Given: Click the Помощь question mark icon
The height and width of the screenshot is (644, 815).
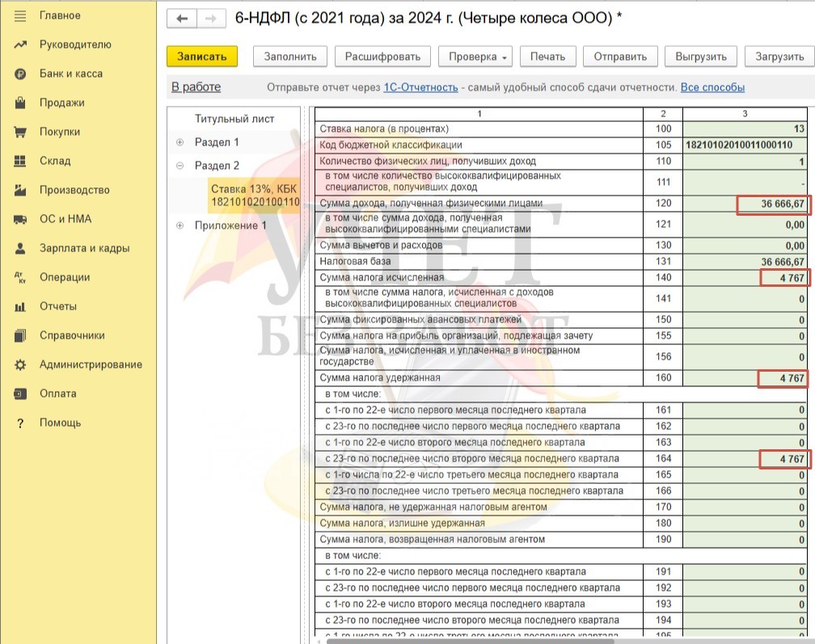Looking at the screenshot, I should pyautogui.click(x=19, y=423).
